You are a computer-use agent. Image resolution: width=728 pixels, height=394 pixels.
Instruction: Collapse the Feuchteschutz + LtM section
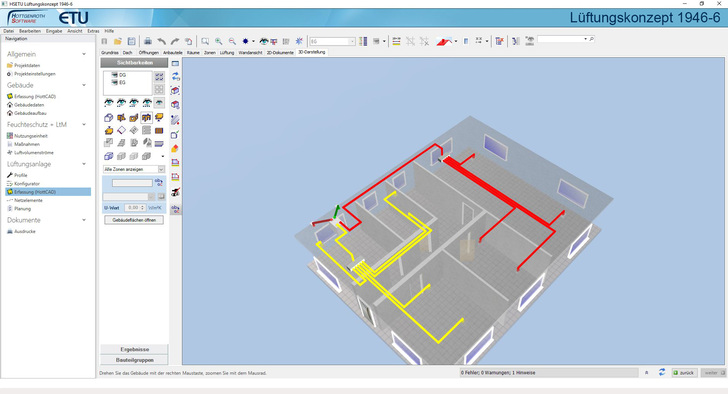pyautogui.click(x=84, y=124)
